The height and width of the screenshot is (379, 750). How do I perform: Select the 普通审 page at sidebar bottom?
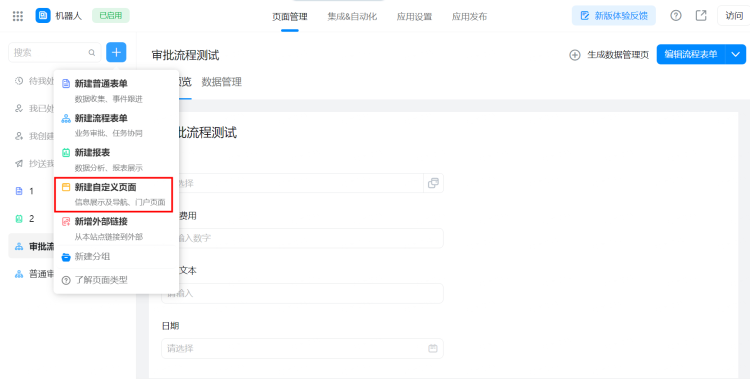(x=31, y=274)
